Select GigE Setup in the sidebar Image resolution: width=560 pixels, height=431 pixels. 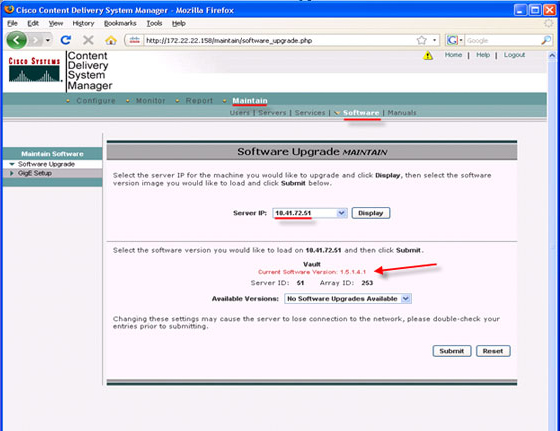[35, 173]
